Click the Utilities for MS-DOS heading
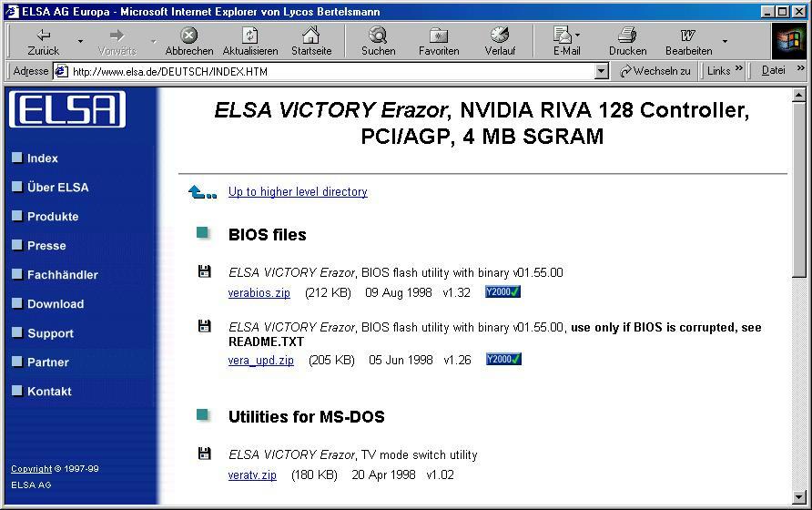Image resolution: width=812 pixels, height=510 pixels. coord(307,417)
